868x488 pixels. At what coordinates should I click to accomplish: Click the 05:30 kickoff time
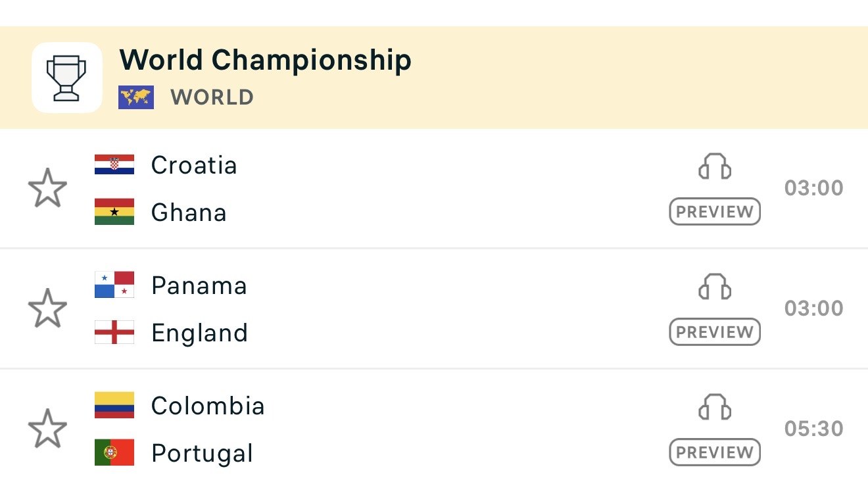coord(814,429)
